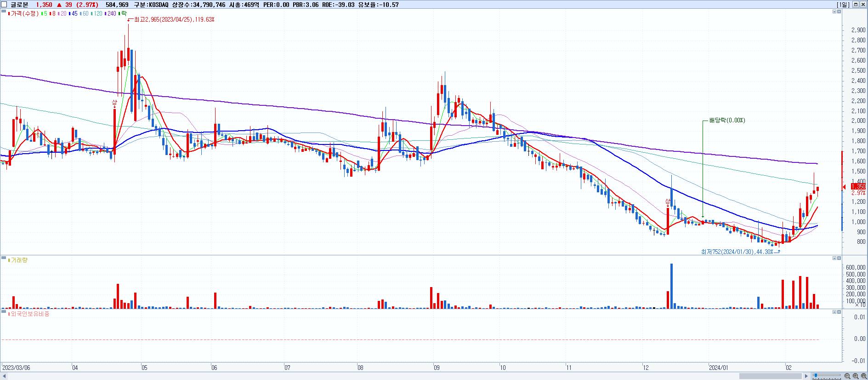Click the 2024/01 date axis label
This screenshot has height=380, width=868.
pyautogui.click(x=719, y=368)
